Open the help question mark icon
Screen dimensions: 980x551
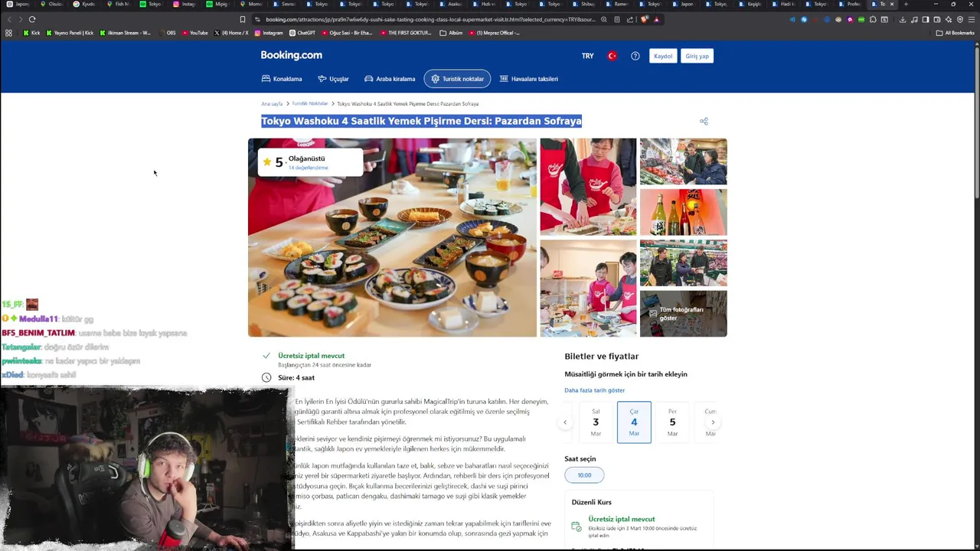point(635,56)
